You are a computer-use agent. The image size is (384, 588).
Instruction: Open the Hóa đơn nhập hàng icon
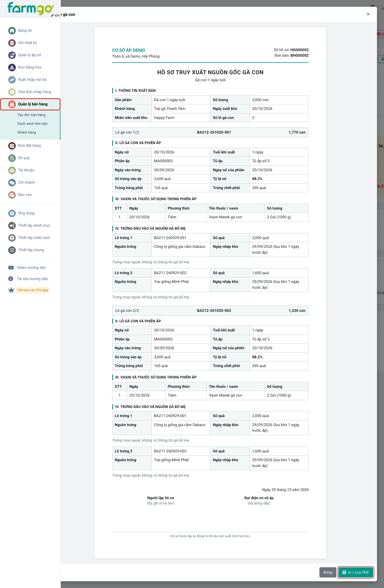pyautogui.click(x=12, y=92)
